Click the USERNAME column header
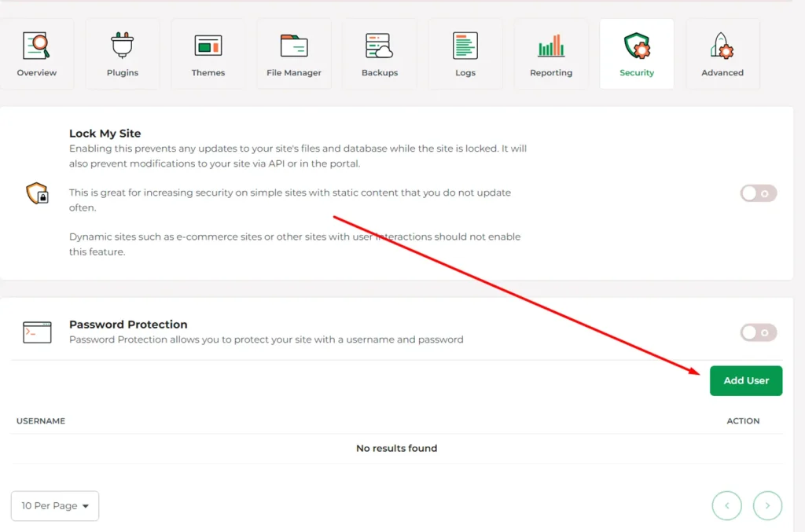 (41, 420)
